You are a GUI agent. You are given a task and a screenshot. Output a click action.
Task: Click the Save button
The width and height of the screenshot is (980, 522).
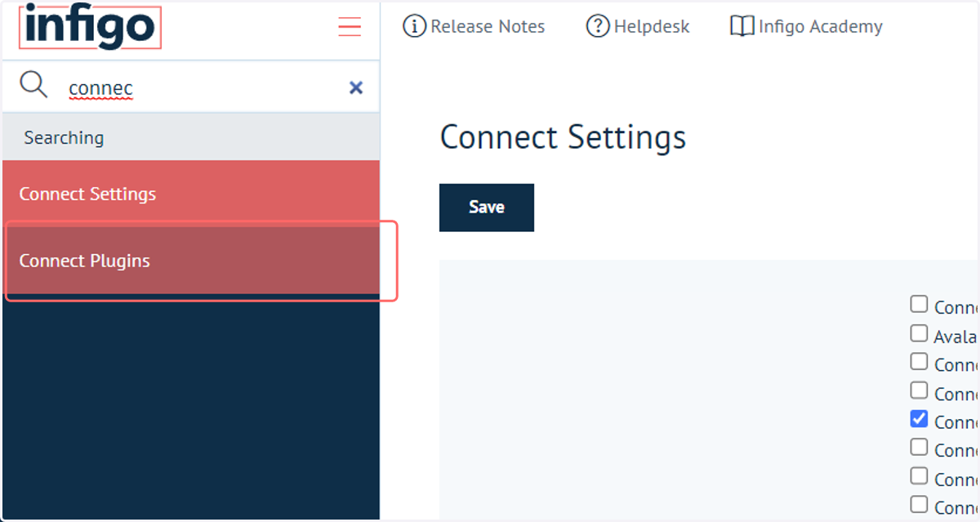tap(487, 207)
